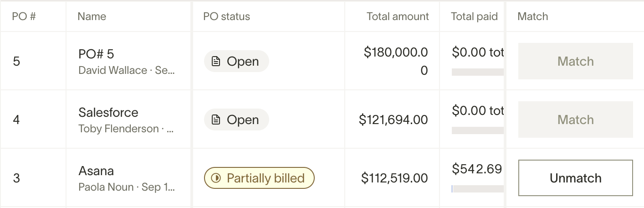Viewport: 644px width, 208px height.
Task: Unmatch the Asana purchase order
Action: click(x=576, y=178)
